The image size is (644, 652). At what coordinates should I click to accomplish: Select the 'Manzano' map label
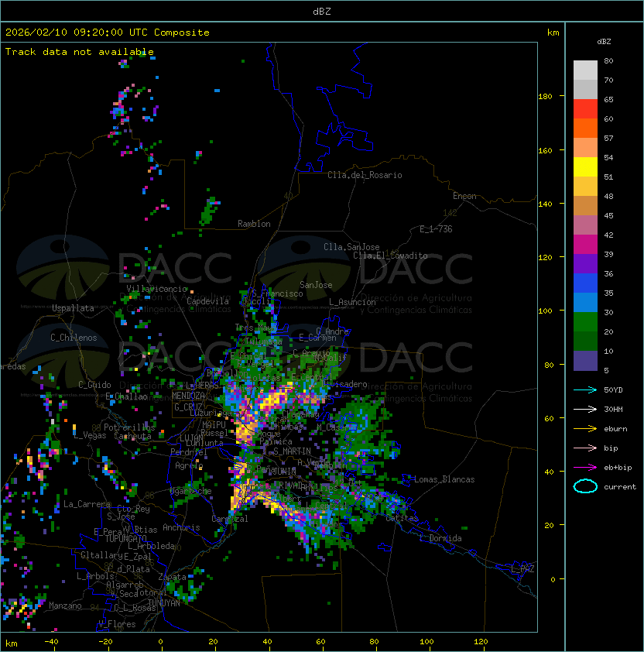65,606
